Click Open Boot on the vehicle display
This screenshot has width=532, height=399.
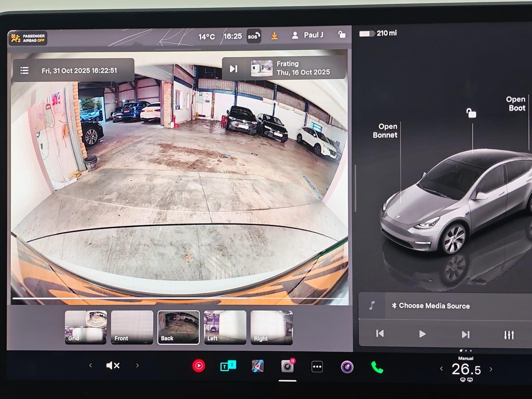click(x=515, y=104)
